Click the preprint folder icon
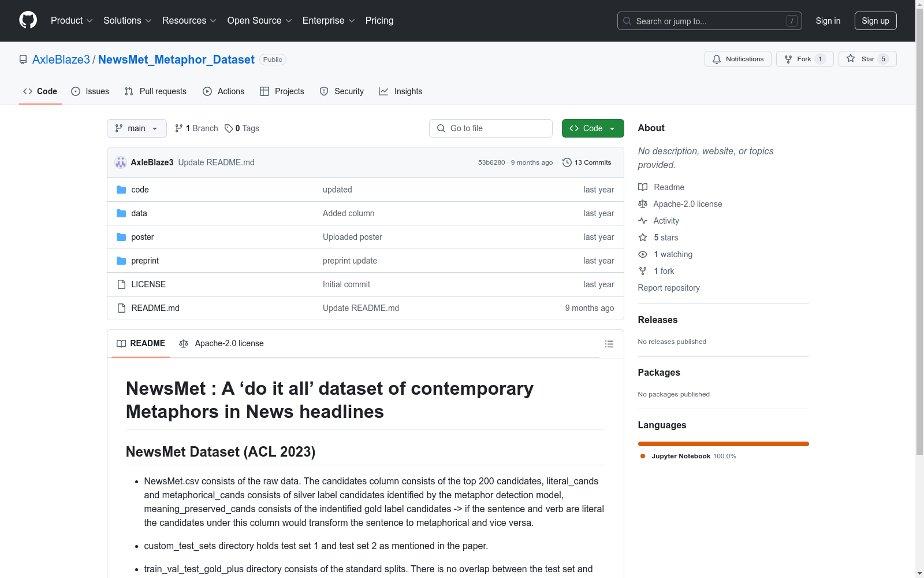Screen dimensions: 924x578 121,261
